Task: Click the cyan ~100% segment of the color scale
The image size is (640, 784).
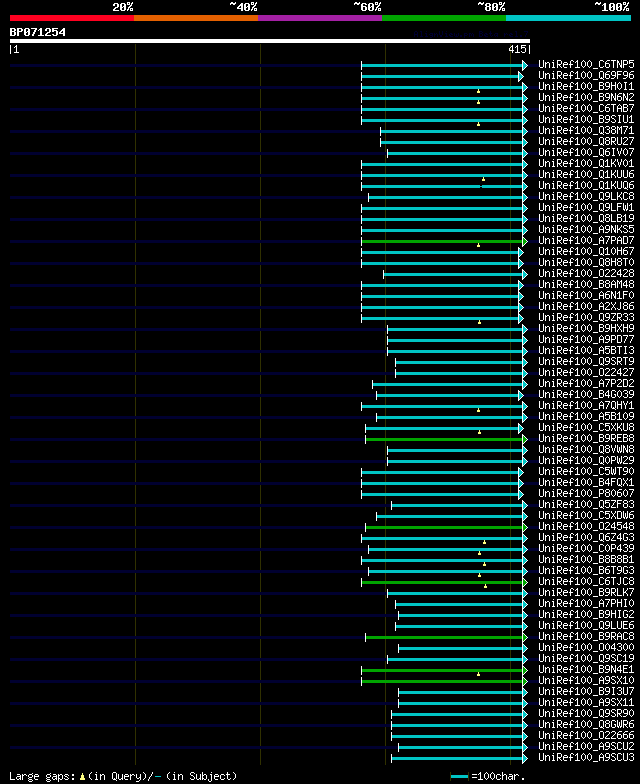Action: (568, 18)
